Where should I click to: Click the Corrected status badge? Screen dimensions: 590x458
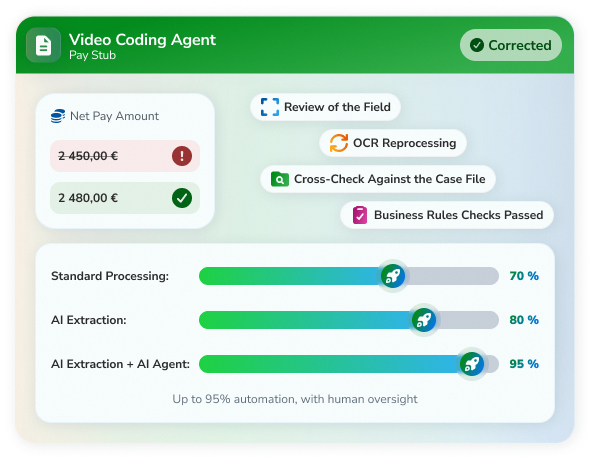(x=511, y=45)
